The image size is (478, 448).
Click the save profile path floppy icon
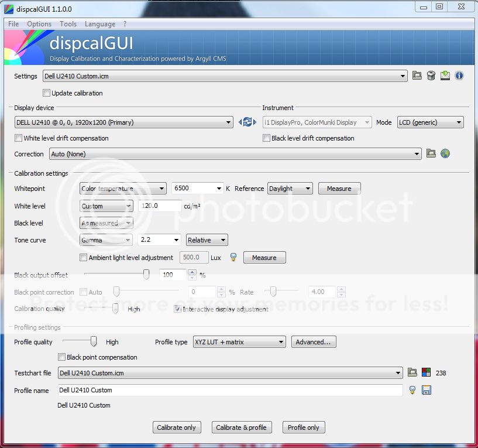(426, 390)
